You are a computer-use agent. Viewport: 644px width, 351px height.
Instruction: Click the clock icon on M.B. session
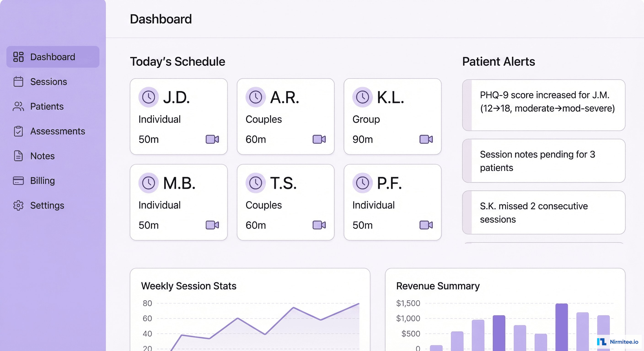[149, 183]
